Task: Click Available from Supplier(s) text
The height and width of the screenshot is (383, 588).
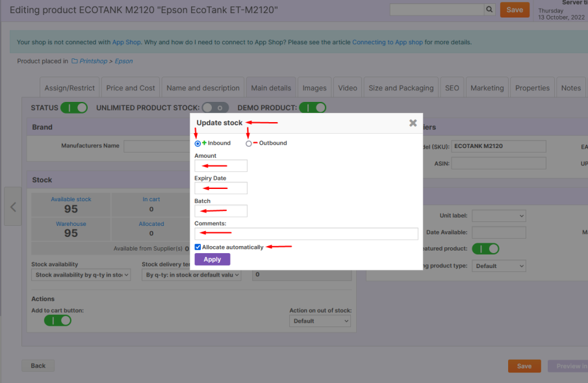Action: 148,249
